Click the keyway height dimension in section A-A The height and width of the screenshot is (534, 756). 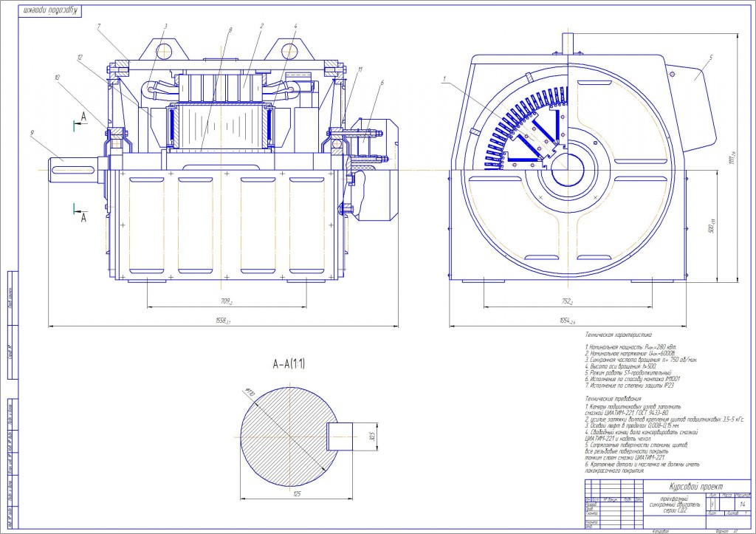click(x=372, y=437)
